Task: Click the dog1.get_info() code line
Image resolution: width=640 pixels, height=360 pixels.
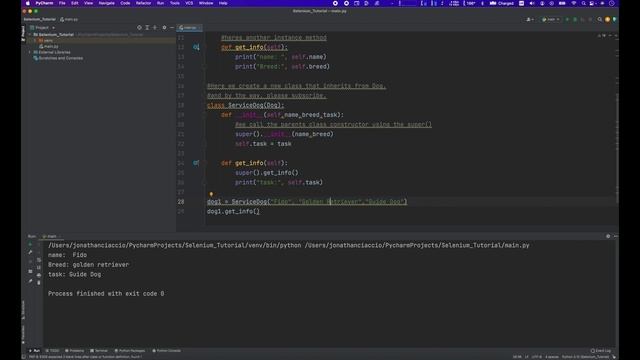Action: point(233,211)
